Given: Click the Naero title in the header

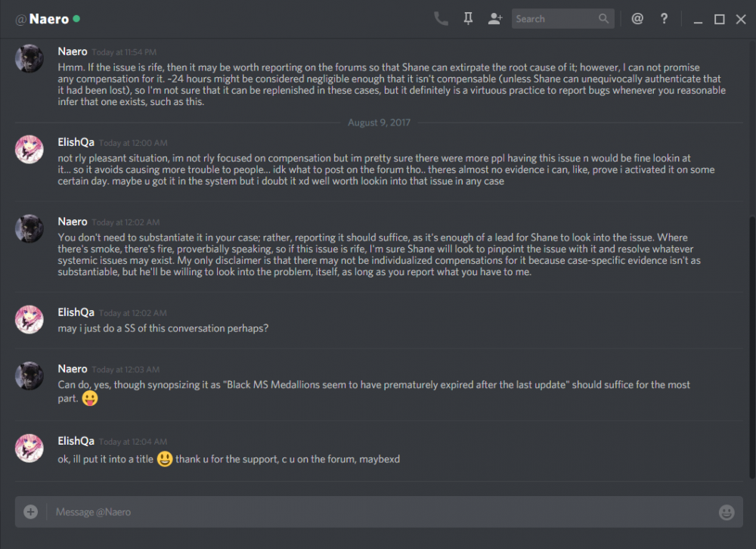Looking at the screenshot, I should (49, 19).
